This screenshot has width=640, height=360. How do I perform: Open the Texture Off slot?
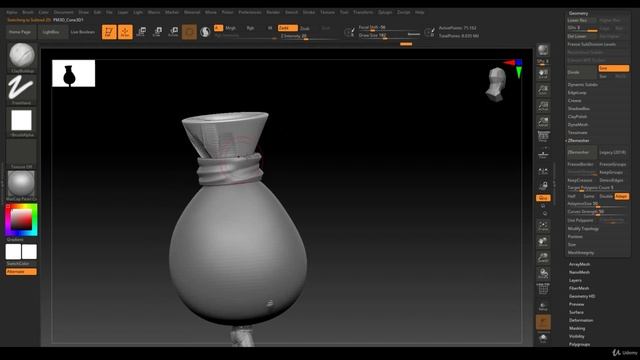coord(21,152)
